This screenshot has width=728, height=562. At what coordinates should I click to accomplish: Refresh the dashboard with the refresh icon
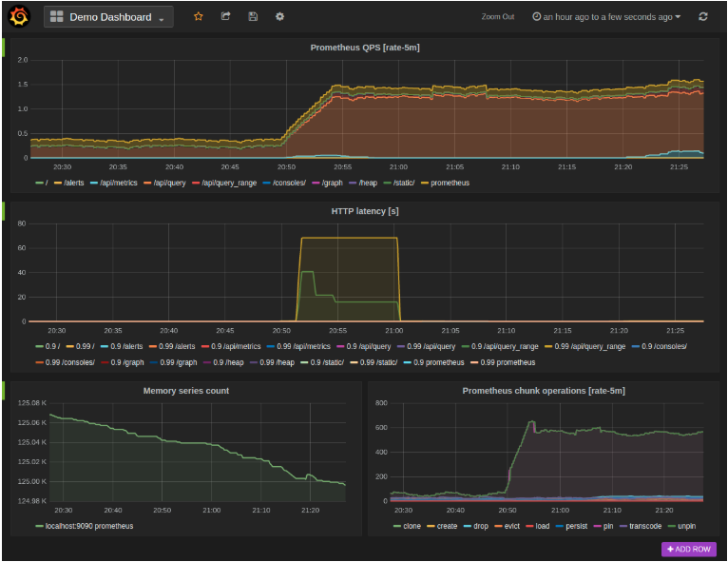coord(703,17)
